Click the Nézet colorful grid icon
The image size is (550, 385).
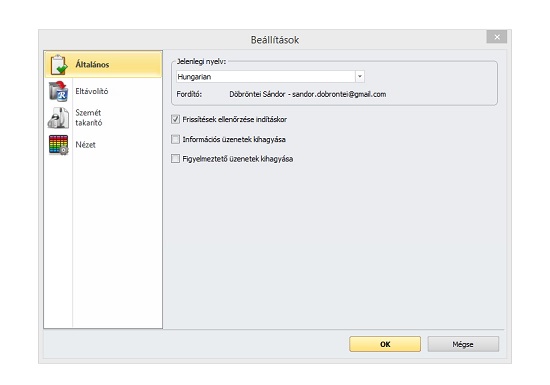click(59, 144)
